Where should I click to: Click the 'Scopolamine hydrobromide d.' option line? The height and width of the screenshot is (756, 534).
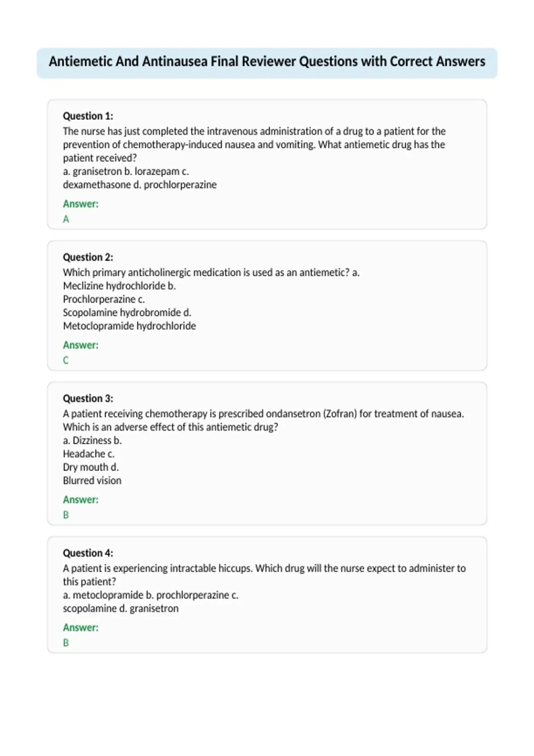[x=127, y=313]
